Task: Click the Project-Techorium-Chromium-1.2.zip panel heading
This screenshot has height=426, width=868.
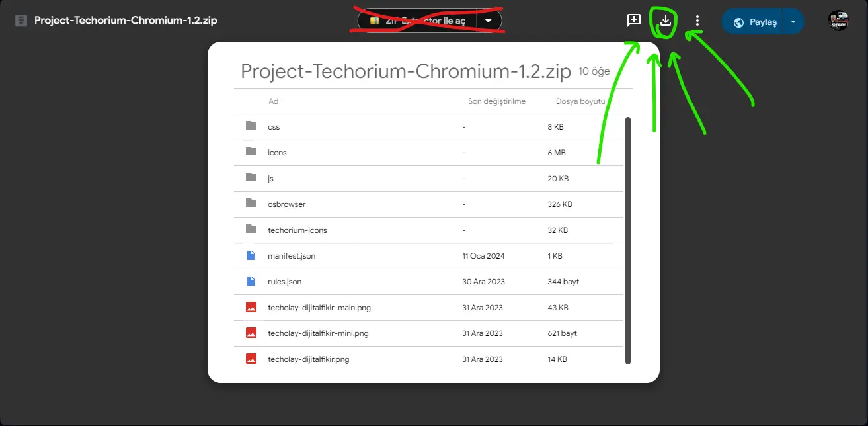Action: [406, 71]
